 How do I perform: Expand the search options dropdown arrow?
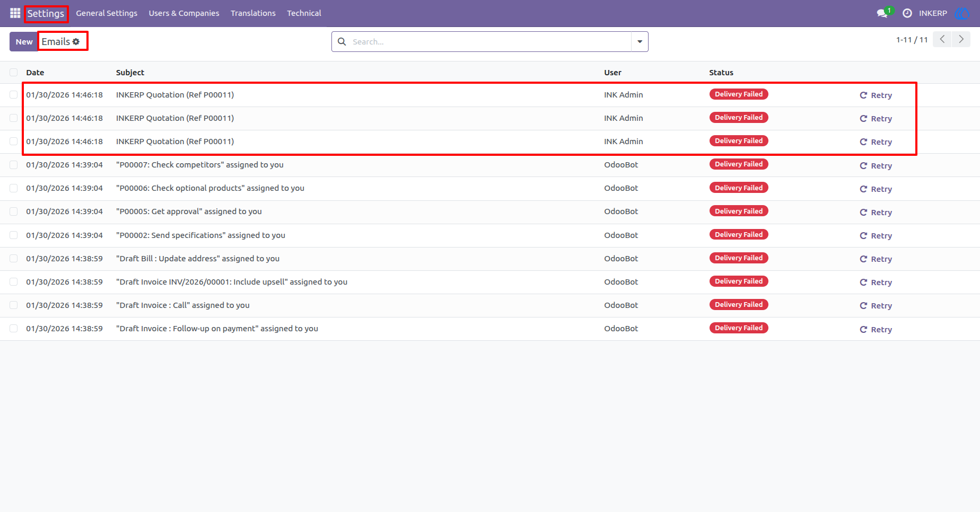(x=640, y=41)
